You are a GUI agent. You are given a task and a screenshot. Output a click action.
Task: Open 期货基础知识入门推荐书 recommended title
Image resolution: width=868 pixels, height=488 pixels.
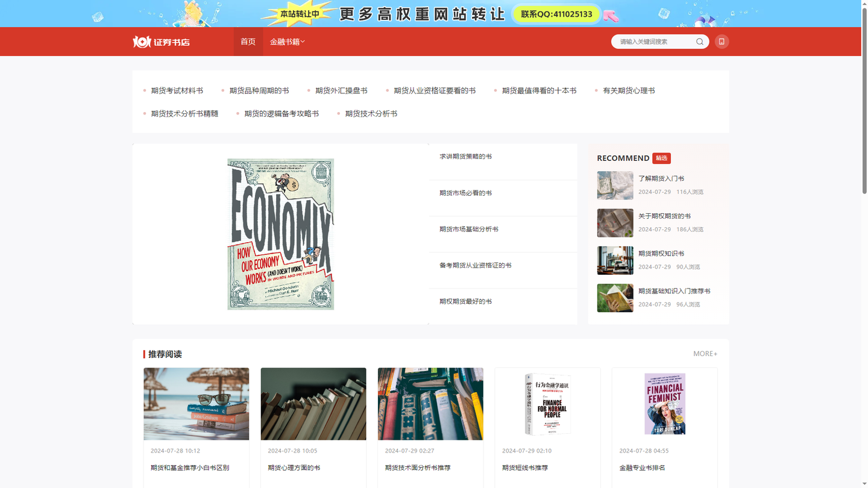tap(675, 291)
